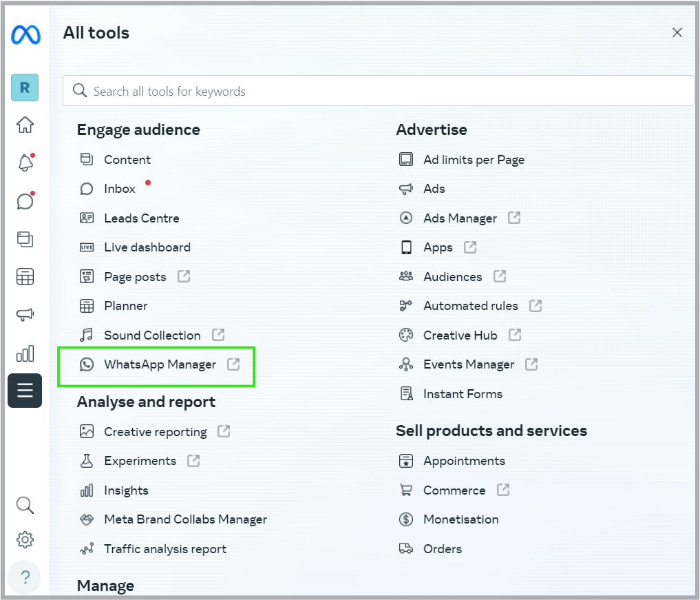This screenshot has height=600, width=700.
Task: Open Inbox from Engage audience
Action: tap(120, 189)
